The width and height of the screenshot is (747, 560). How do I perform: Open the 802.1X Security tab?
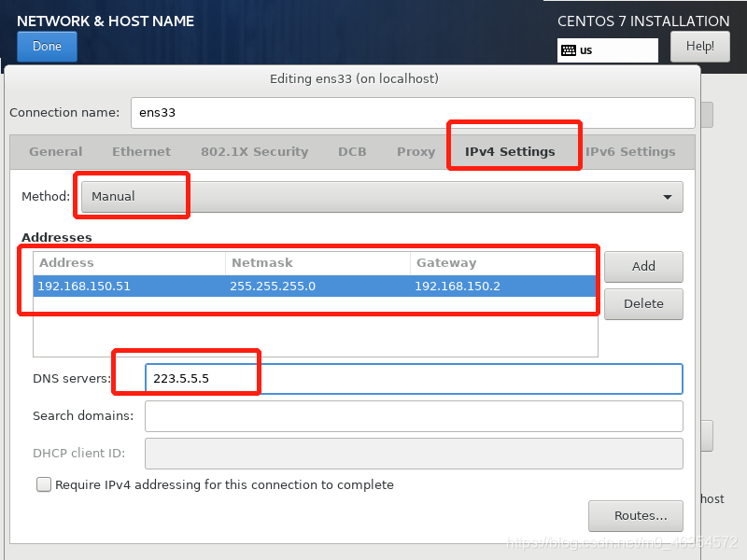[254, 152]
